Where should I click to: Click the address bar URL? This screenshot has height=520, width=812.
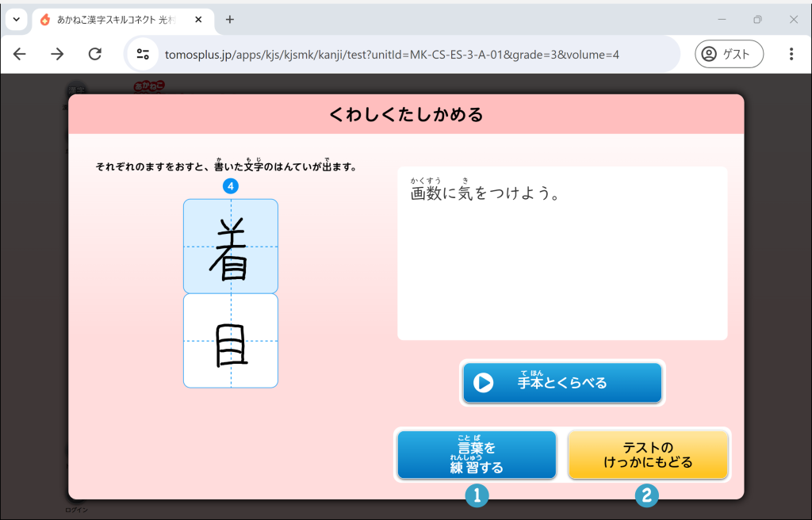pyautogui.click(x=392, y=55)
